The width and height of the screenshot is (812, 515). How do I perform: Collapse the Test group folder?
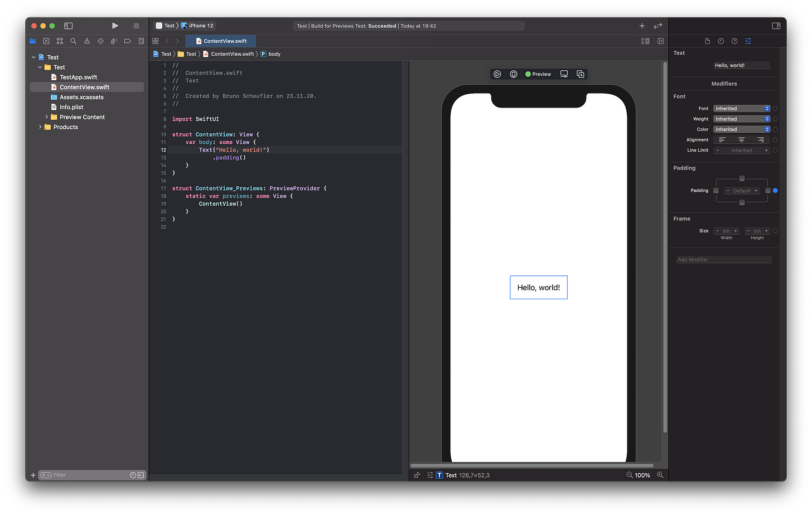tap(40, 67)
